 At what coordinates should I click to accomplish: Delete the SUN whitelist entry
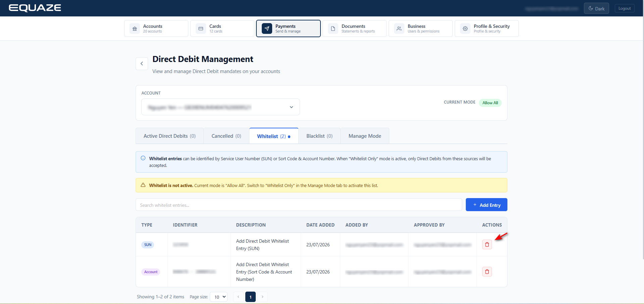[487, 245]
